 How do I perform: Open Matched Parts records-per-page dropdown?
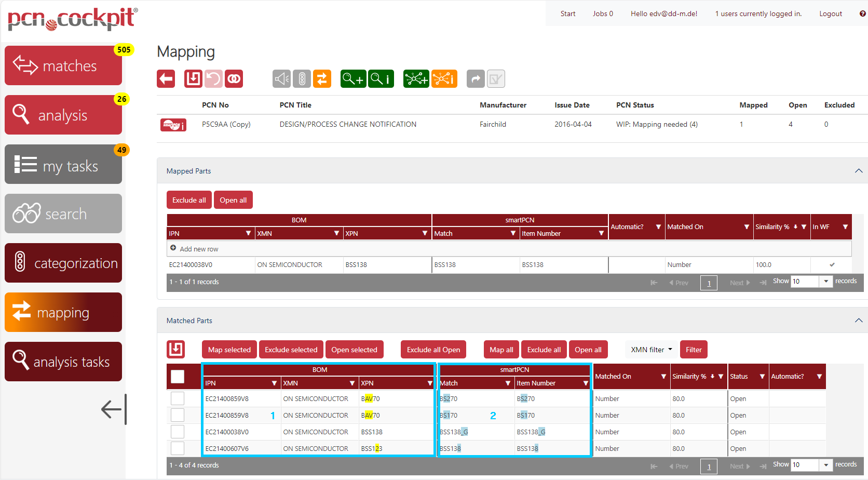826,464
